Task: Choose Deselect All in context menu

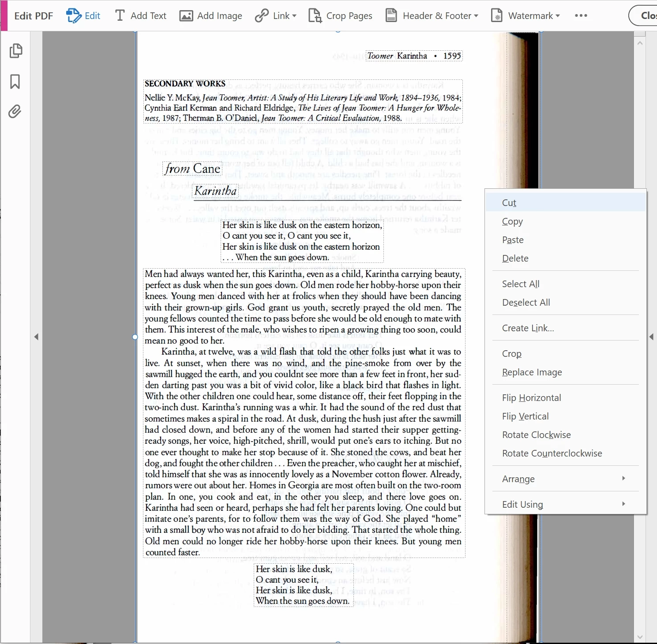Action: [x=566, y=302]
